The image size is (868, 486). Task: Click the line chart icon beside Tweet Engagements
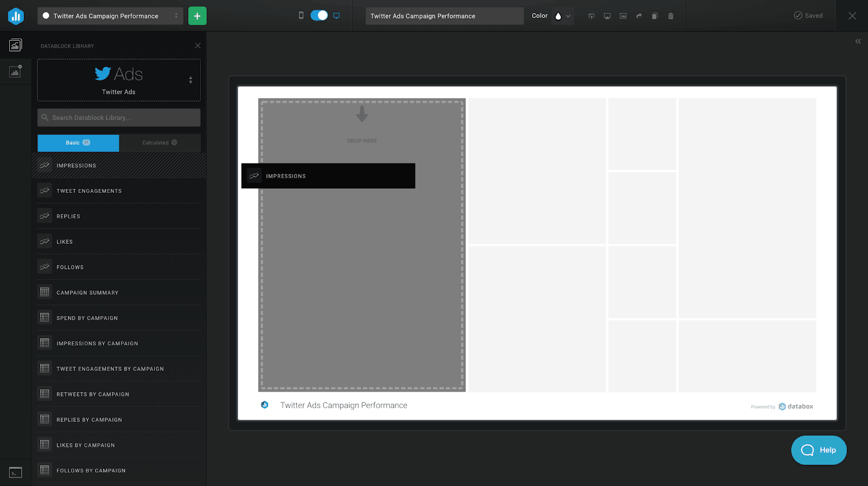(x=44, y=191)
